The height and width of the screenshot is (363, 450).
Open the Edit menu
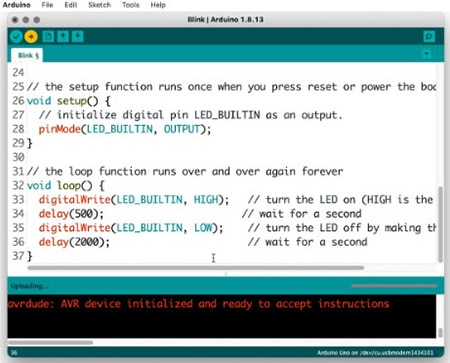click(x=71, y=5)
